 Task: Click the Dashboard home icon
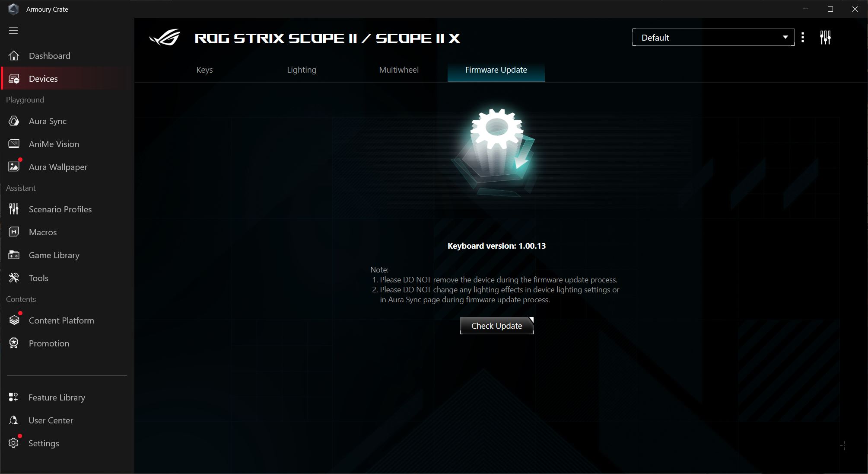14,56
